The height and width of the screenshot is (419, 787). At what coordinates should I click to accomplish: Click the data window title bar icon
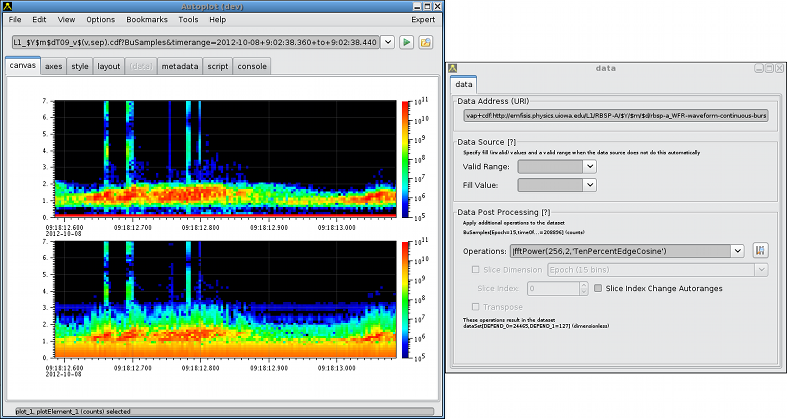(454, 68)
